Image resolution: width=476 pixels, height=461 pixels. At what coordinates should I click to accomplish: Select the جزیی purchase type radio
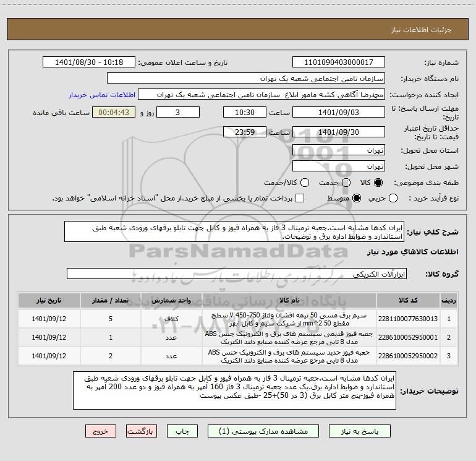point(393,198)
